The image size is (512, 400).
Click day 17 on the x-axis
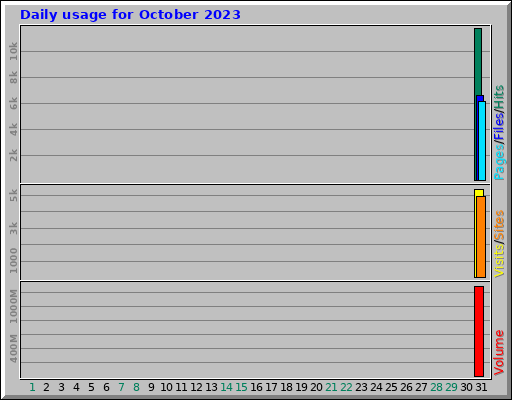click(271, 387)
